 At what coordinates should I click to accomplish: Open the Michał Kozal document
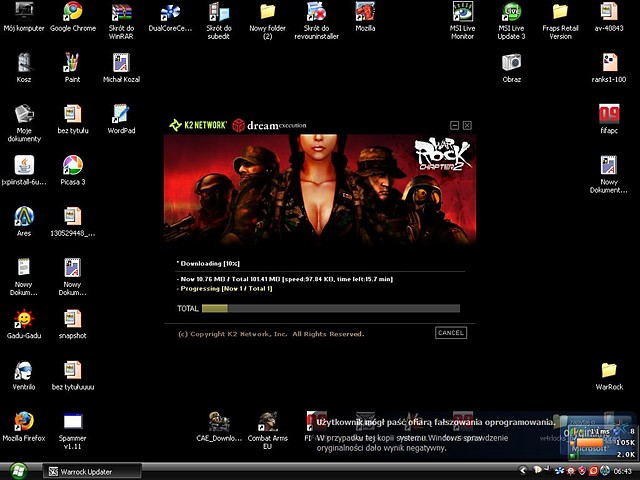tap(121, 68)
